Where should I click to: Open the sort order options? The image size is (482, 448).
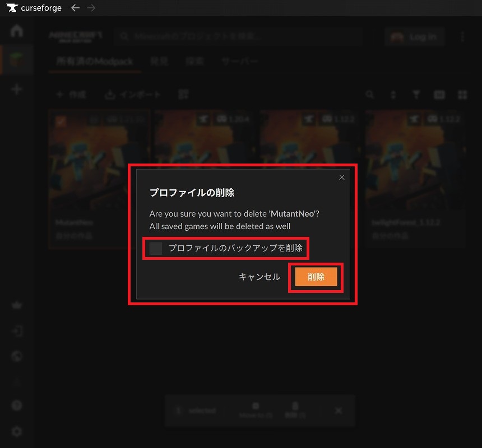pyautogui.click(x=393, y=95)
